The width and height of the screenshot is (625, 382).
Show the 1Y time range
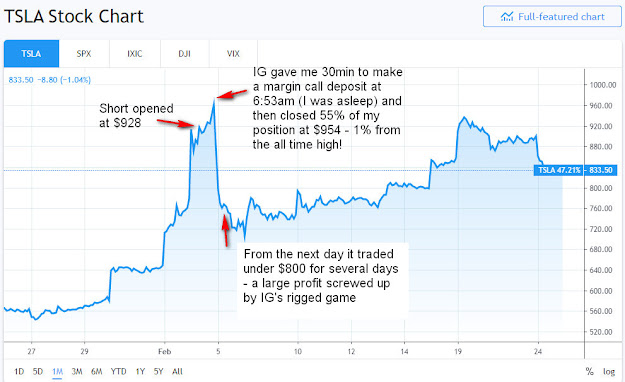click(140, 371)
